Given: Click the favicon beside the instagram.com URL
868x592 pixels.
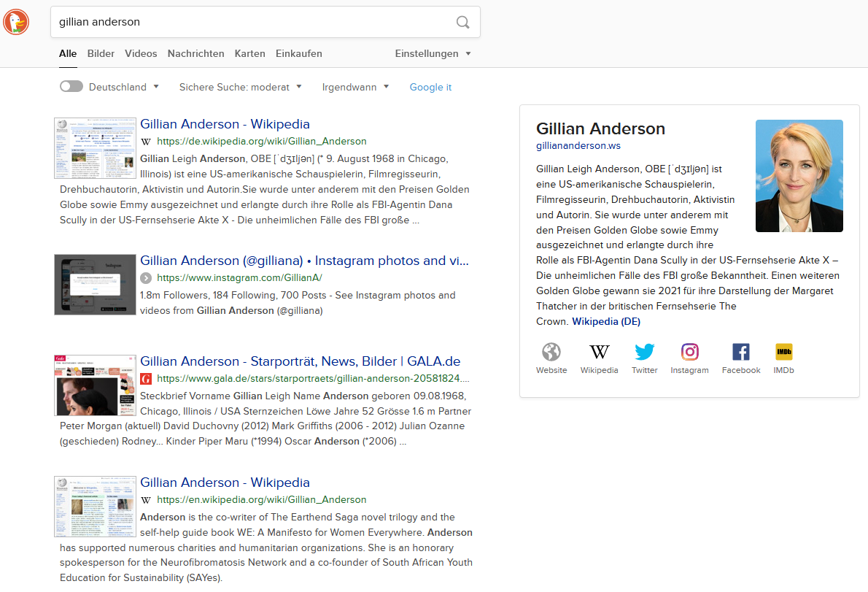Looking at the screenshot, I should pyautogui.click(x=146, y=278).
